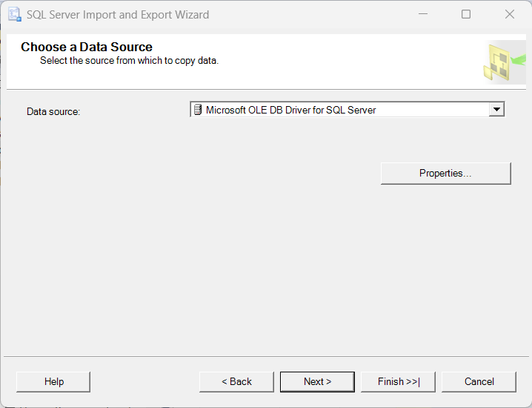532x408 pixels.
Task: Click the 'Choose a Data Source' heading
Action: click(87, 47)
